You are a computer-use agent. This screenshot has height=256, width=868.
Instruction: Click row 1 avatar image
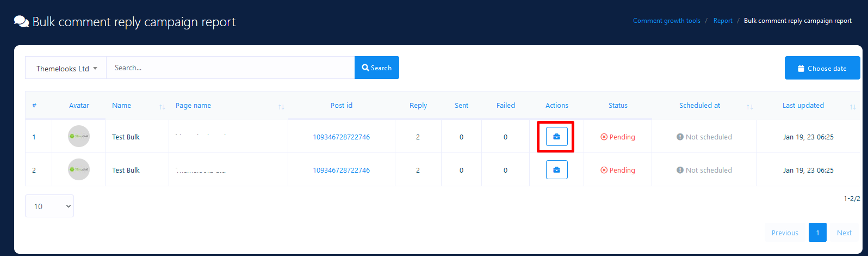click(x=79, y=136)
